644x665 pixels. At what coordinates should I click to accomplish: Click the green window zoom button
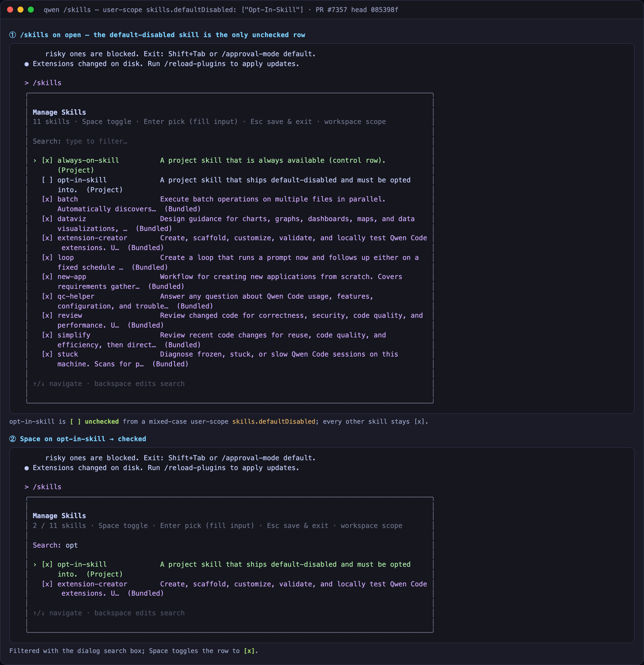31,10
